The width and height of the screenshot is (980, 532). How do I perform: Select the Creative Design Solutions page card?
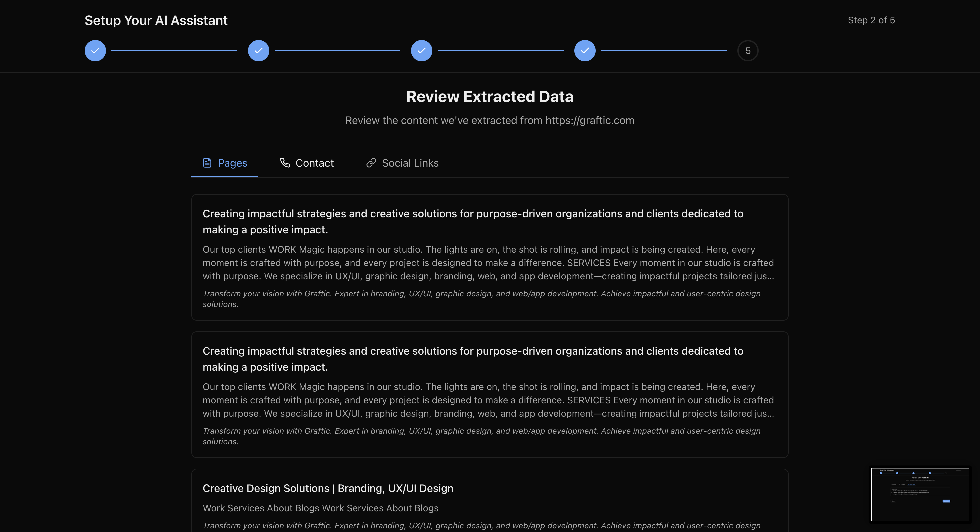[328, 488]
